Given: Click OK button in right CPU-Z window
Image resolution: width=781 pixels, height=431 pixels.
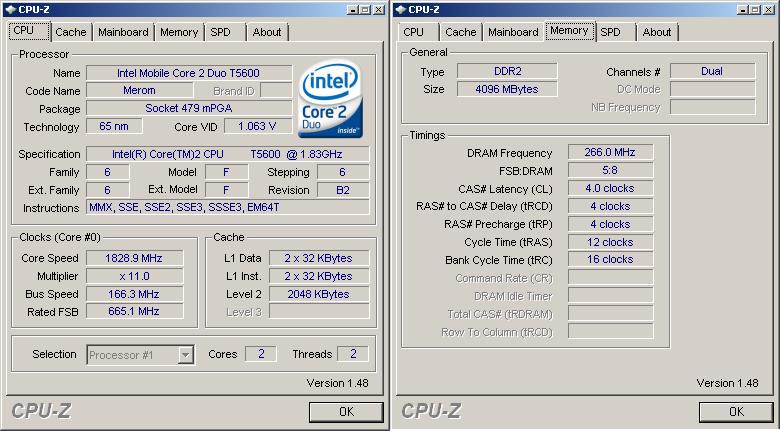Looking at the screenshot, I should [x=736, y=412].
